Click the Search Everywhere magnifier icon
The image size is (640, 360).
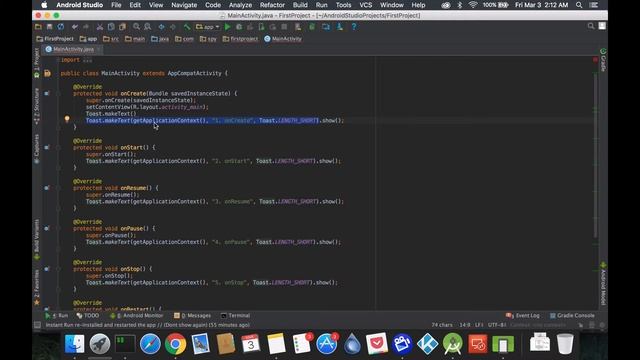coord(591,26)
